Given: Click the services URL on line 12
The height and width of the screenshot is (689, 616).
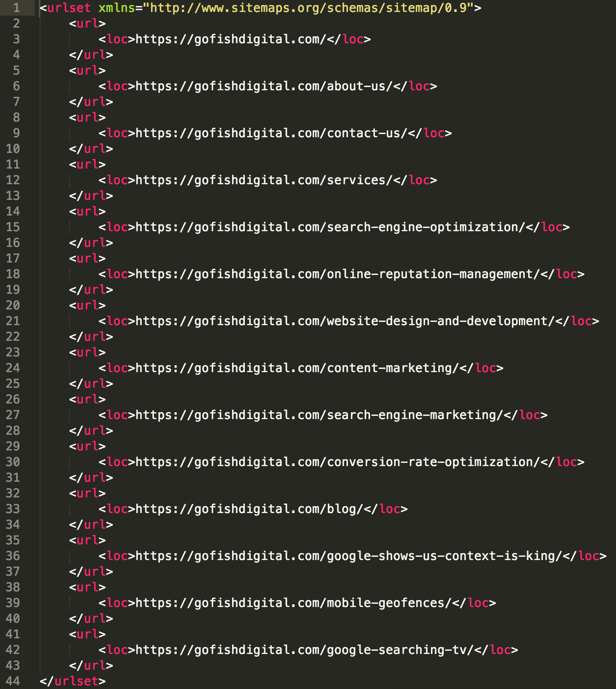Looking at the screenshot, I should click(264, 180).
